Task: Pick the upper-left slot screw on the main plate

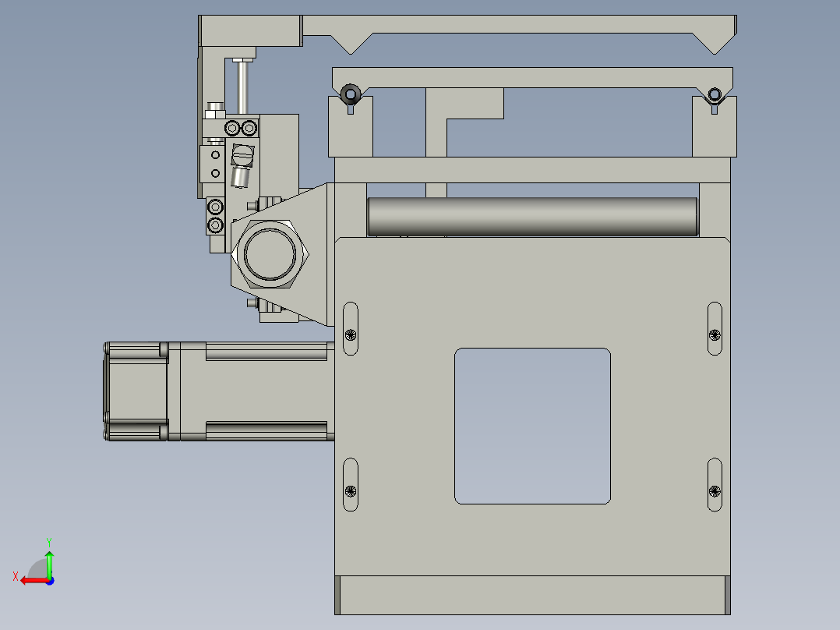Action: [x=351, y=335]
